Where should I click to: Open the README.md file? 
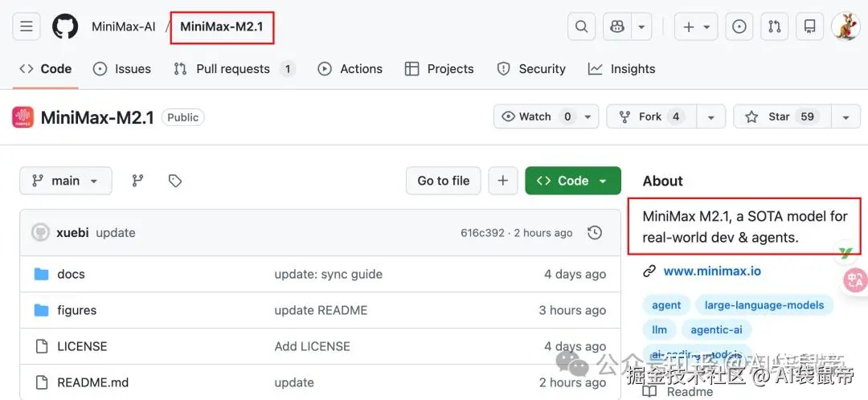pos(92,382)
